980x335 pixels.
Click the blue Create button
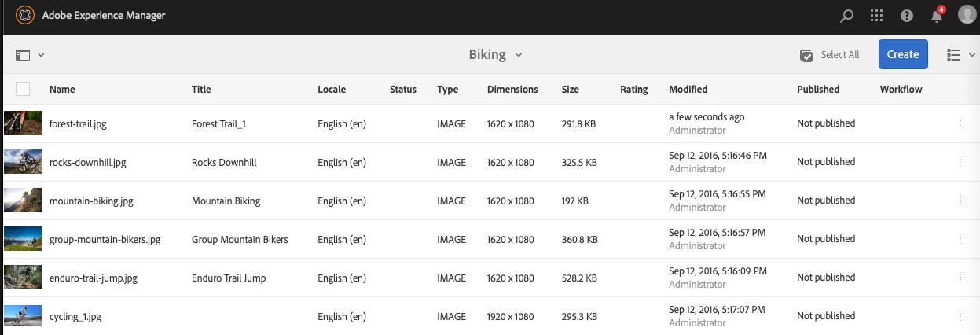pyautogui.click(x=902, y=55)
